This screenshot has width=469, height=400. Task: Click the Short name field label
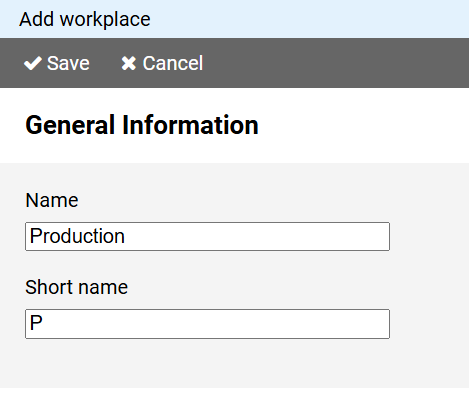click(x=77, y=287)
